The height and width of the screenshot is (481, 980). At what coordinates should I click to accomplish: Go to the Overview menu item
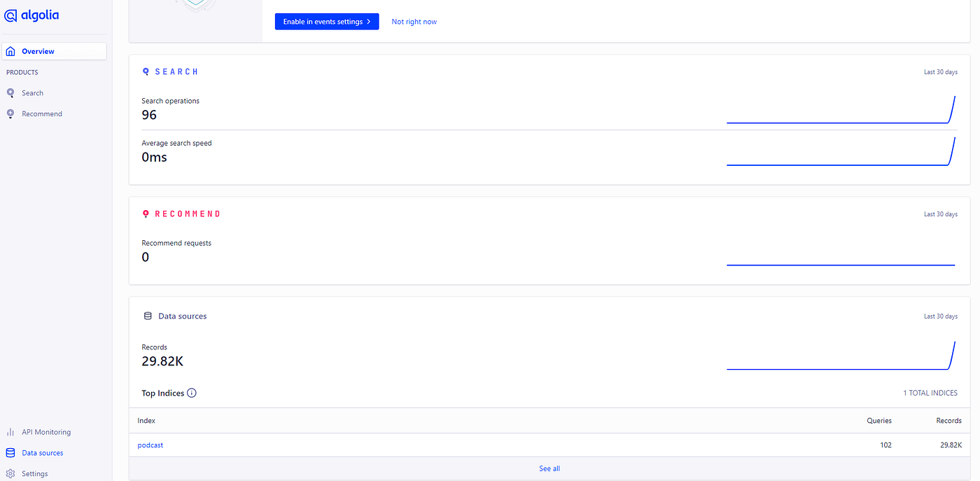click(x=55, y=51)
